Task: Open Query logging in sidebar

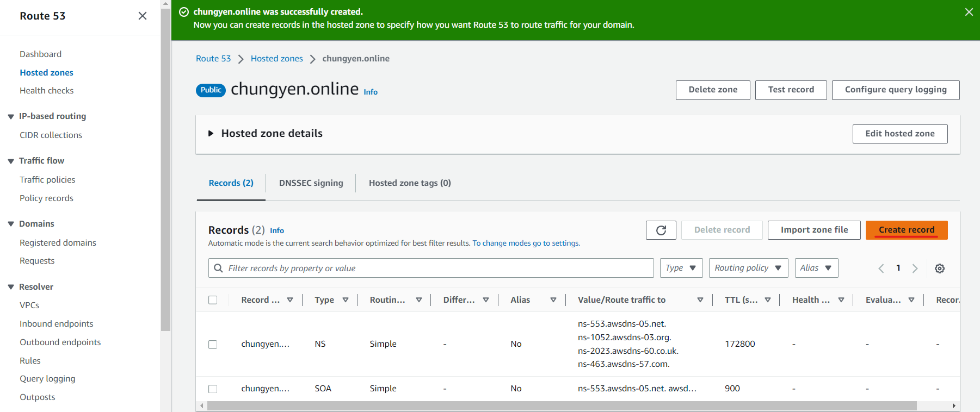Action: click(47, 379)
